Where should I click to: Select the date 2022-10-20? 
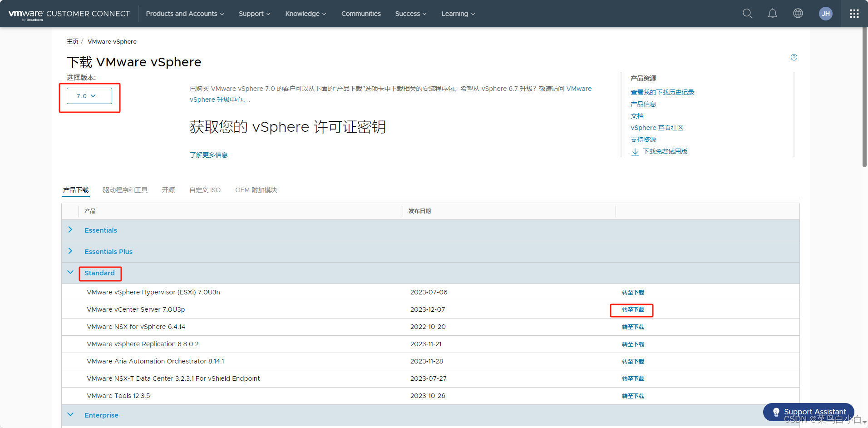(428, 327)
